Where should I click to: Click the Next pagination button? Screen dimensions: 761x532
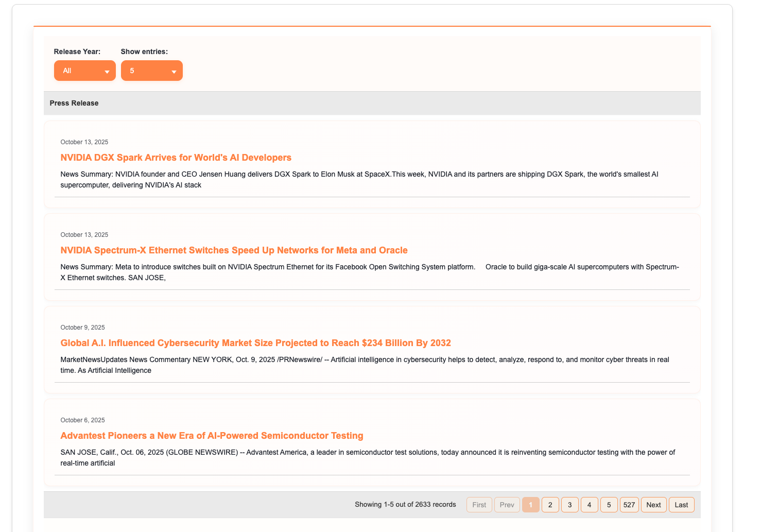[653, 505]
